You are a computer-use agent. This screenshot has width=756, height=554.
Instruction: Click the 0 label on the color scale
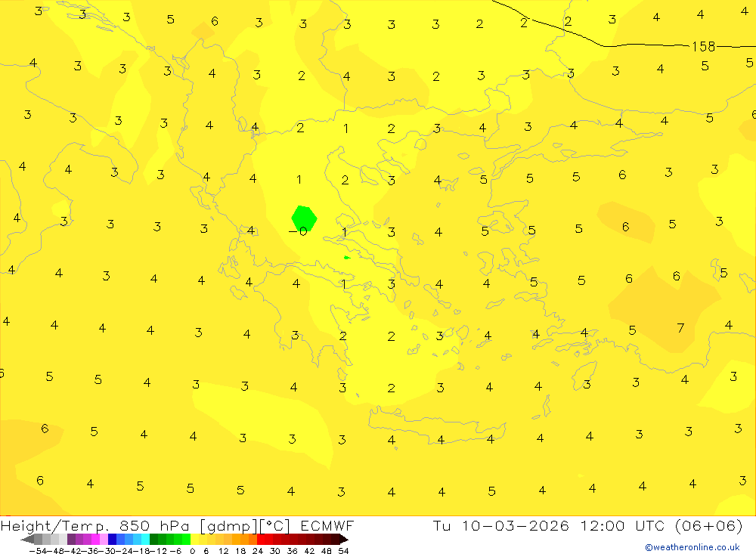click(192, 551)
